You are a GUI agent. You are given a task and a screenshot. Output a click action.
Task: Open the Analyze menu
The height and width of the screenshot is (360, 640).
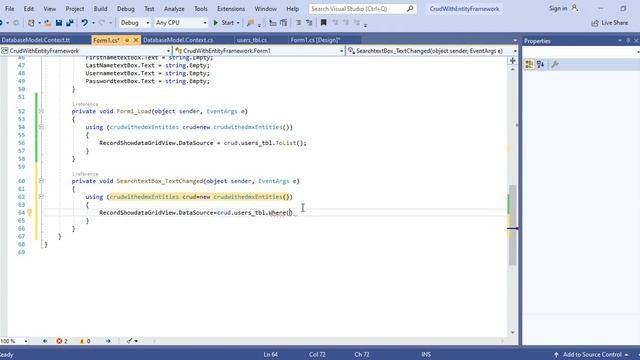coord(174,9)
